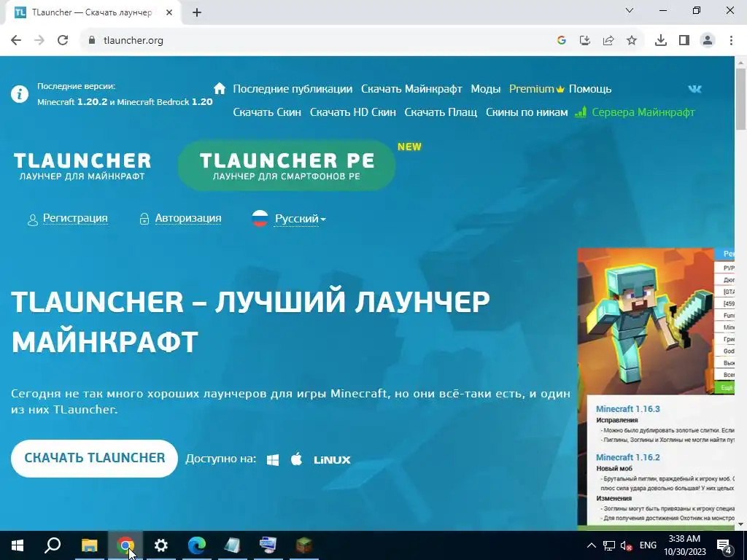The image size is (747, 560).
Task: Open taskbar search magnifier
Action: tap(53, 545)
